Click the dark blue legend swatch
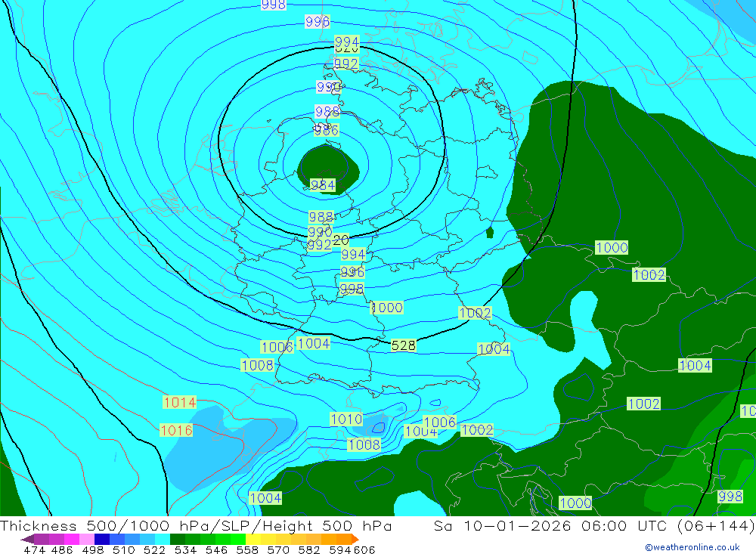Viewport: 756px width, 554px height. point(102,539)
